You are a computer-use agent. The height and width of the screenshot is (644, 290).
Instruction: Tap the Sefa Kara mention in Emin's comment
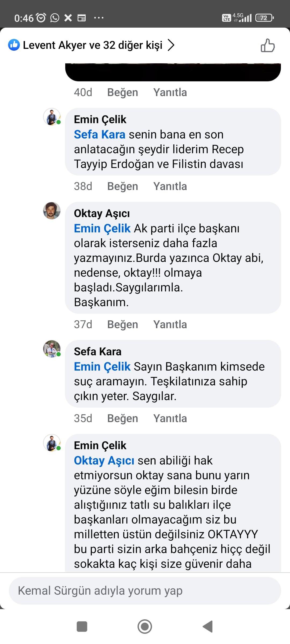click(100, 134)
